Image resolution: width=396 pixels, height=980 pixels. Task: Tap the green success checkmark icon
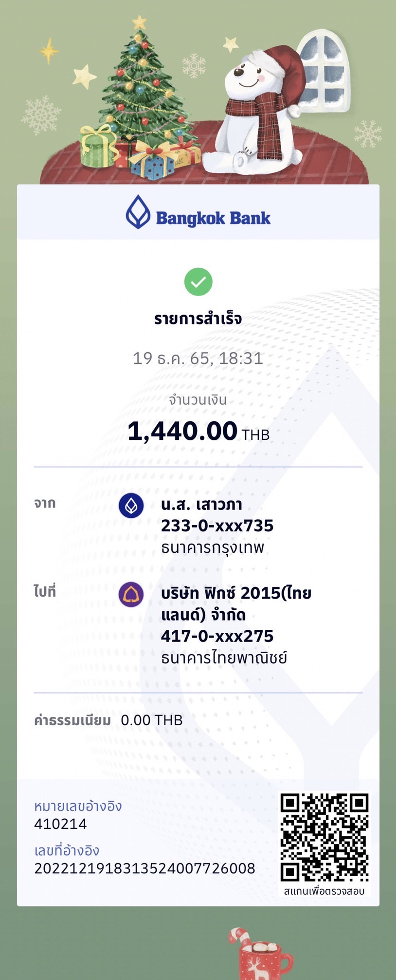pos(198,282)
